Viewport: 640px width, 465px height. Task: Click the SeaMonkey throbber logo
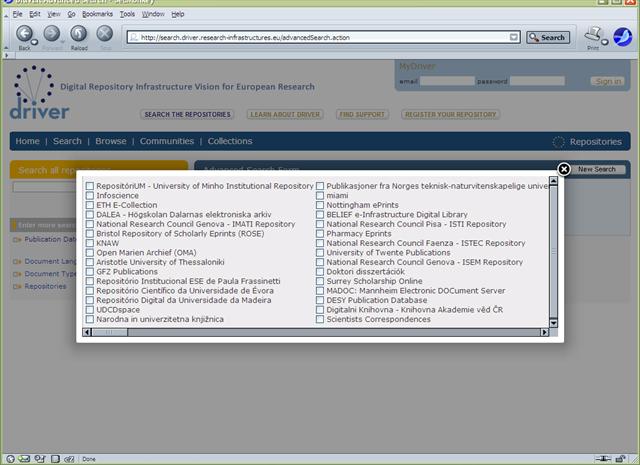point(622,37)
